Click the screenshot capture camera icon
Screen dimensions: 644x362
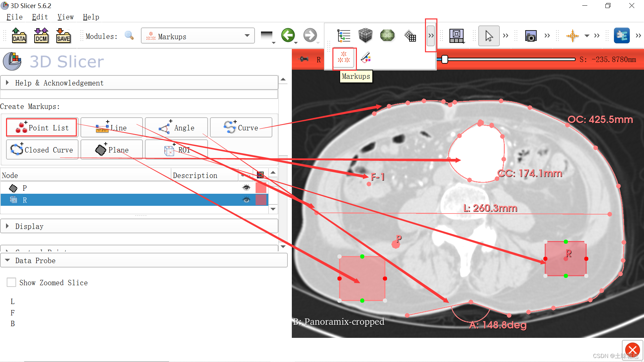point(531,36)
